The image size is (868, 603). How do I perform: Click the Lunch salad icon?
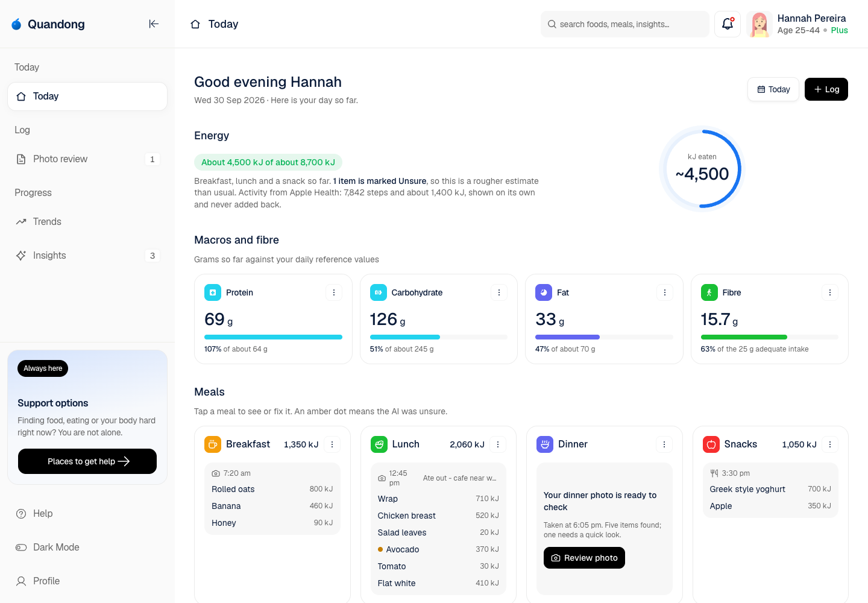pyautogui.click(x=379, y=444)
